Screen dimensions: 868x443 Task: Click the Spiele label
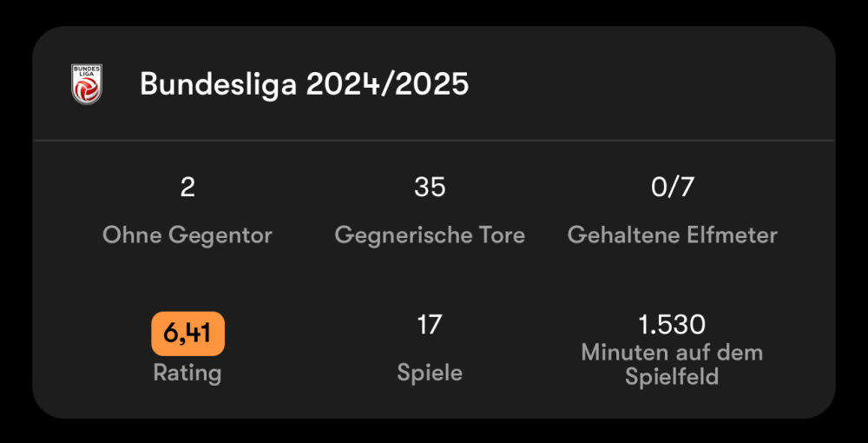[x=430, y=373]
